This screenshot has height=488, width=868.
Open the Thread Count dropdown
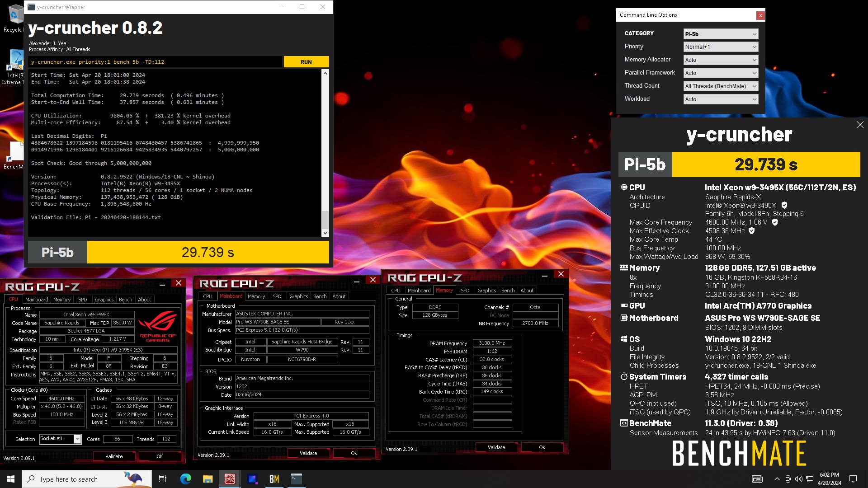[x=721, y=86]
